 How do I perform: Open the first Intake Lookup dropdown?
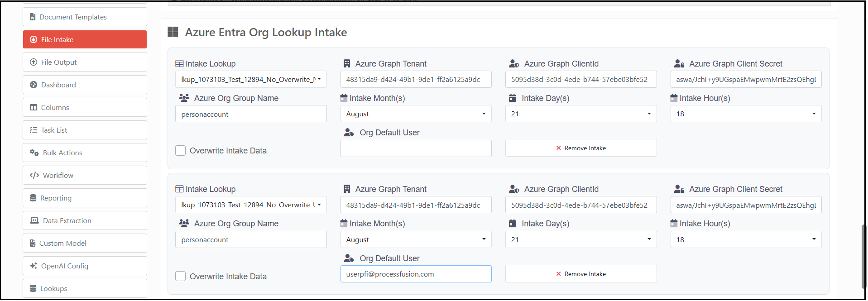(x=250, y=79)
